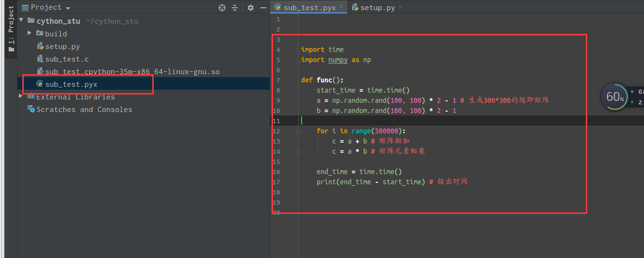Image resolution: width=644 pixels, height=258 pixels.
Task: Place cursor on 'import numpy as np' line
Action: tap(336, 60)
